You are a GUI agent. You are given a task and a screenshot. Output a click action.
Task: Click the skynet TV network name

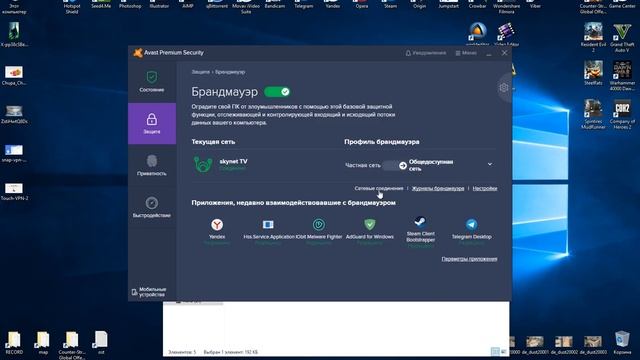click(233, 162)
